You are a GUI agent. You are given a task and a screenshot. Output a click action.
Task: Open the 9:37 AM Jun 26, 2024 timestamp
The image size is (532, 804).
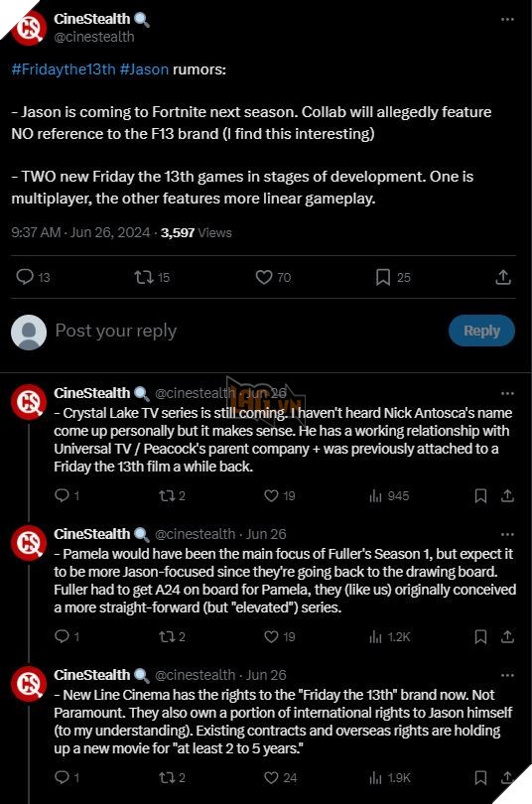(x=80, y=233)
